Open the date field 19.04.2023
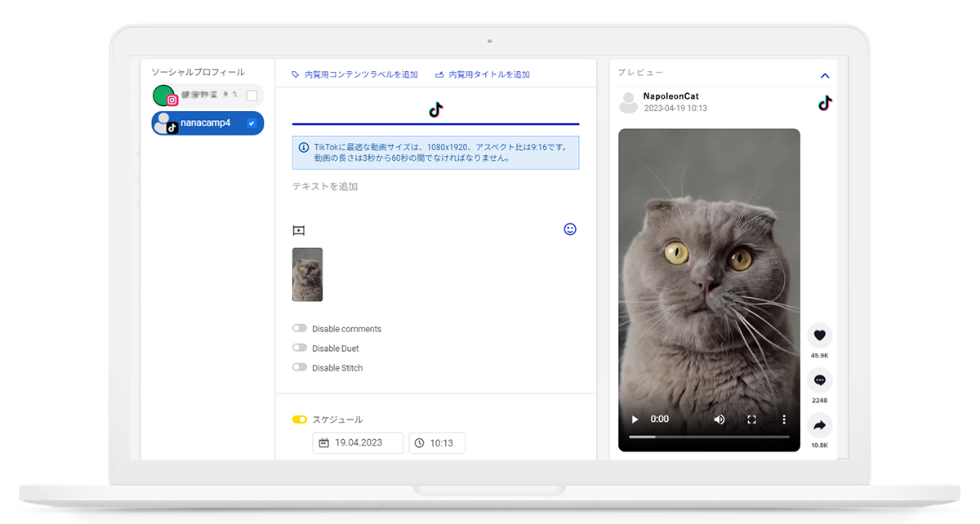 (x=358, y=443)
